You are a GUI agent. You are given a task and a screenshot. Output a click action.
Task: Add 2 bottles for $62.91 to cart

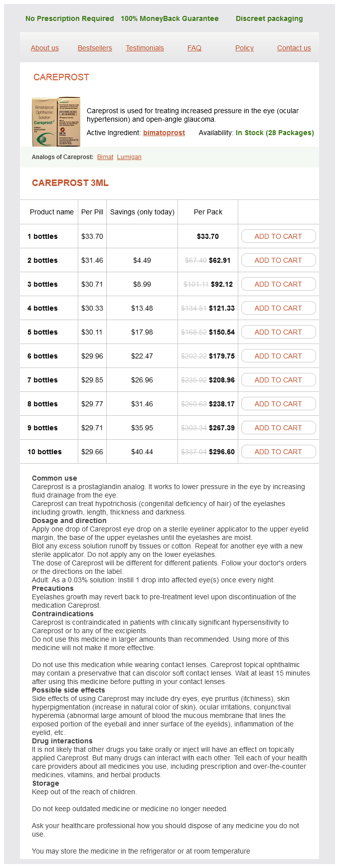278,260
